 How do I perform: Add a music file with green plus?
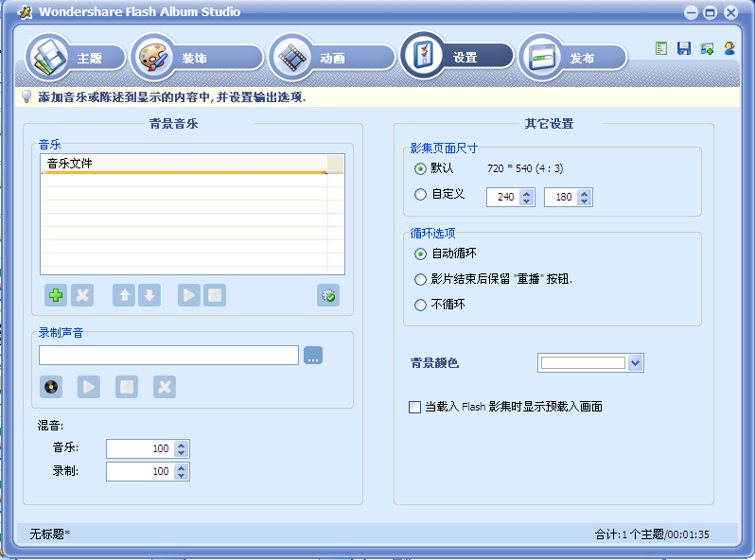(x=56, y=295)
